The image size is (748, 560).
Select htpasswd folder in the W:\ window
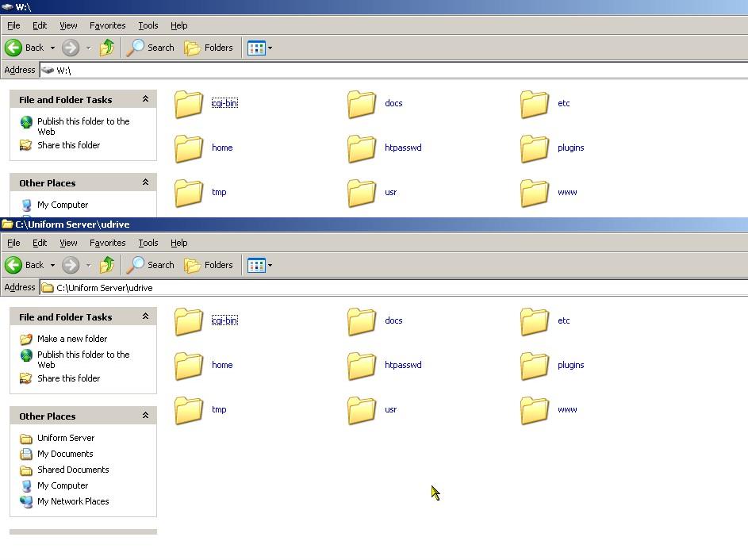(x=385, y=148)
